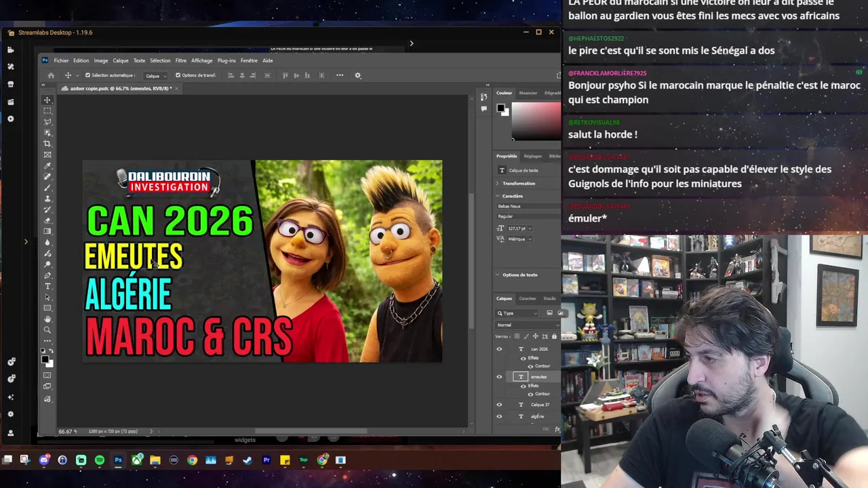Select the Polygonal Lasso tool

pos(47,122)
